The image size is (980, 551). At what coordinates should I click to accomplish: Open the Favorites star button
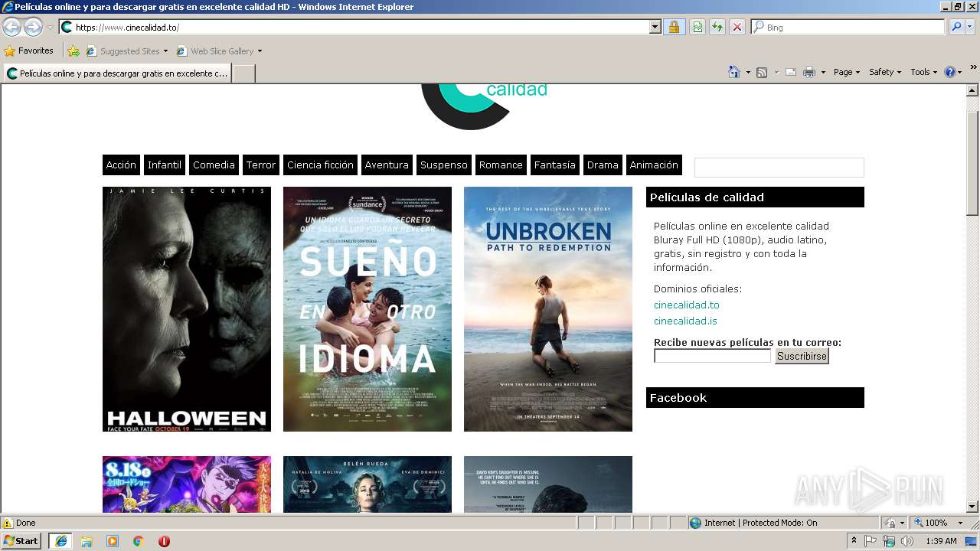[x=29, y=51]
